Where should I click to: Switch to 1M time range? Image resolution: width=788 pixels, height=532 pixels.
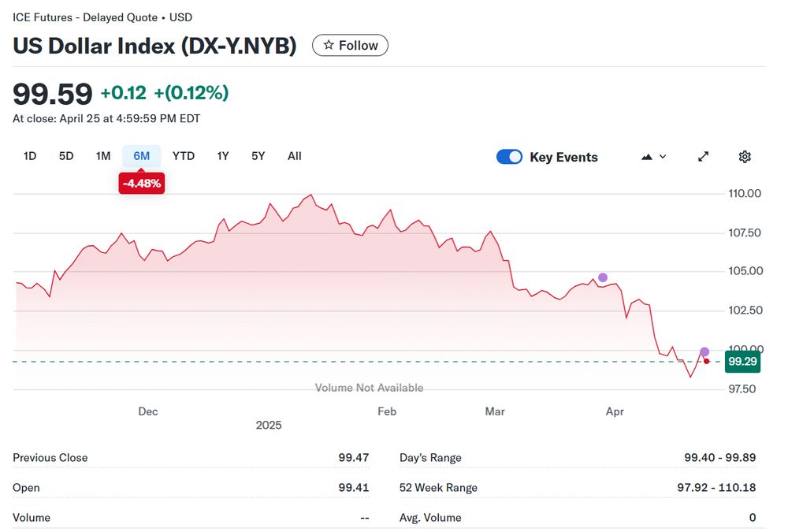pyautogui.click(x=103, y=156)
